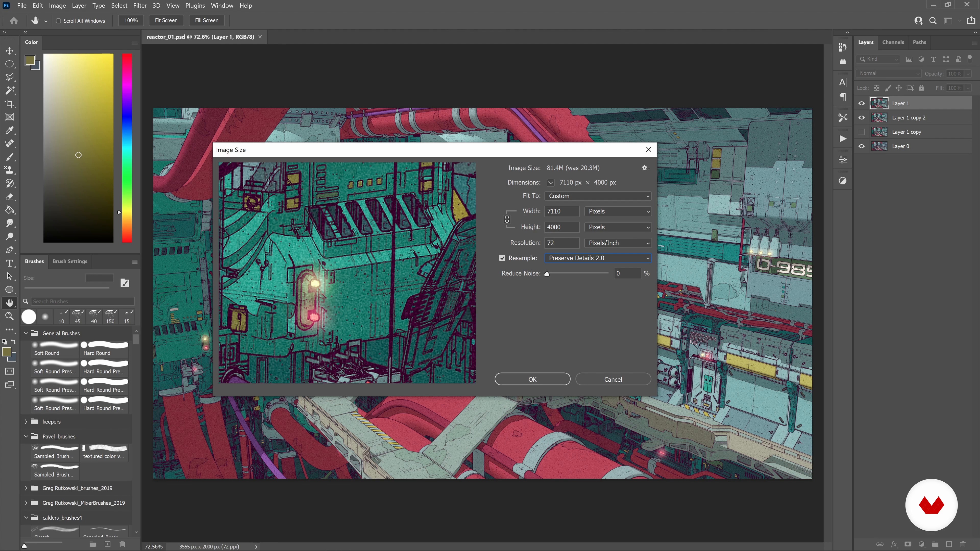Select the Paint Bucket tool

9,210
